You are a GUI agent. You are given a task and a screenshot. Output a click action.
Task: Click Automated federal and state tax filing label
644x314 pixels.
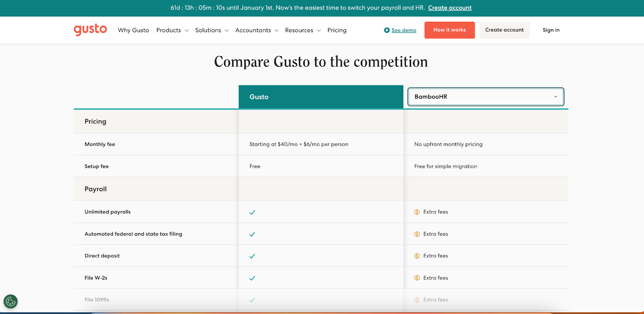[133, 234]
